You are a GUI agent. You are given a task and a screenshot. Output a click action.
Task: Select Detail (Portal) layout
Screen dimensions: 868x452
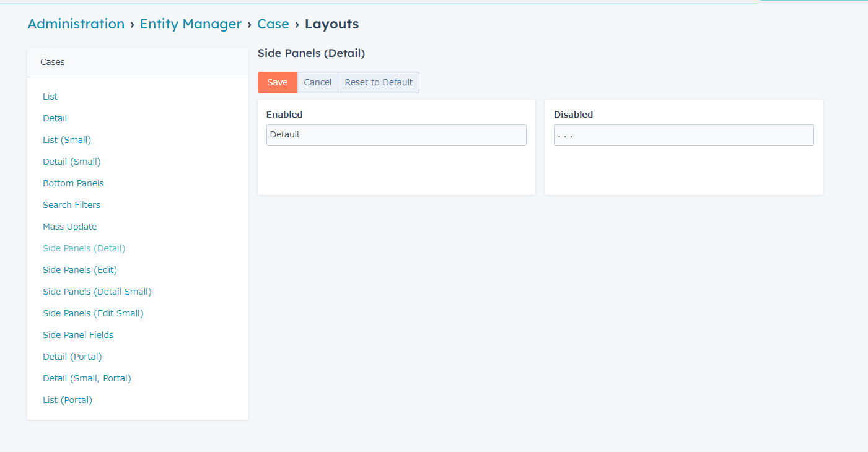pos(72,357)
